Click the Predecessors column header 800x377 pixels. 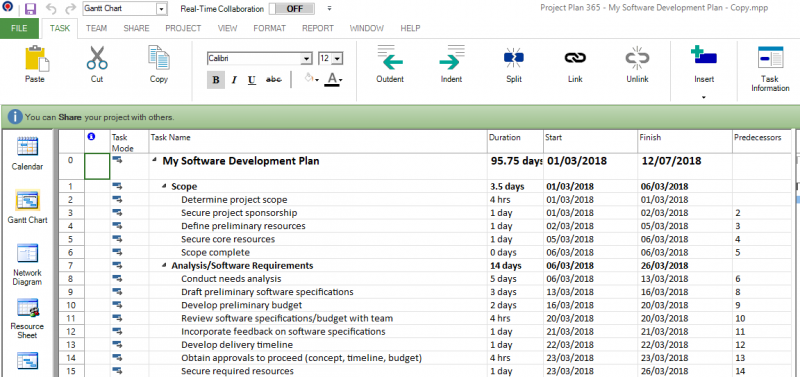click(761, 142)
